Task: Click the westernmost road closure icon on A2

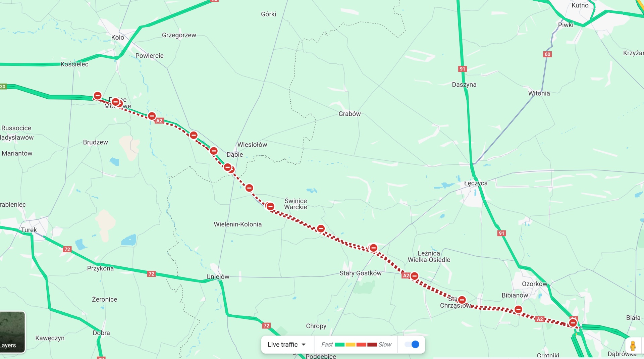Action: coord(98,96)
